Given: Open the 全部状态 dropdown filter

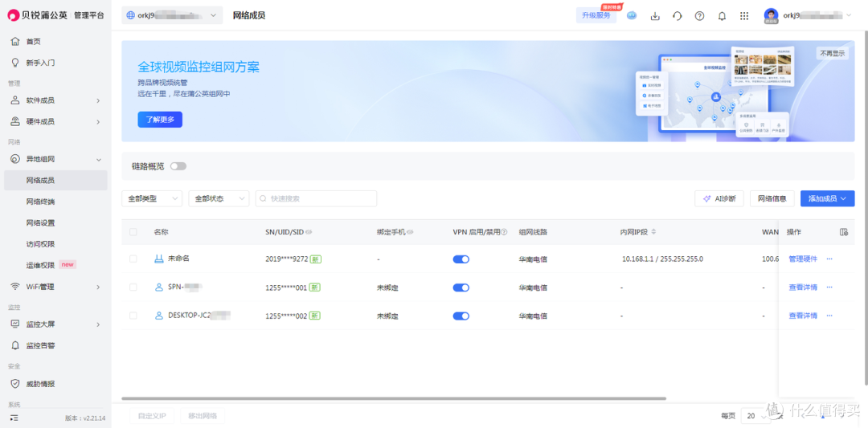Looking at the screenshot, I should coord(219,198).
